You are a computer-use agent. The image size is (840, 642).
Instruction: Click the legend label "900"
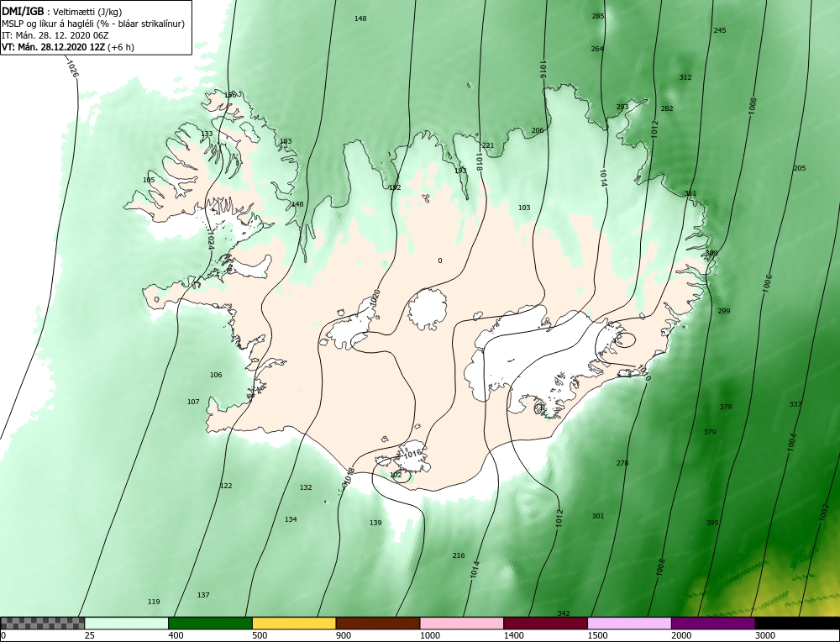tap(343, 635)
